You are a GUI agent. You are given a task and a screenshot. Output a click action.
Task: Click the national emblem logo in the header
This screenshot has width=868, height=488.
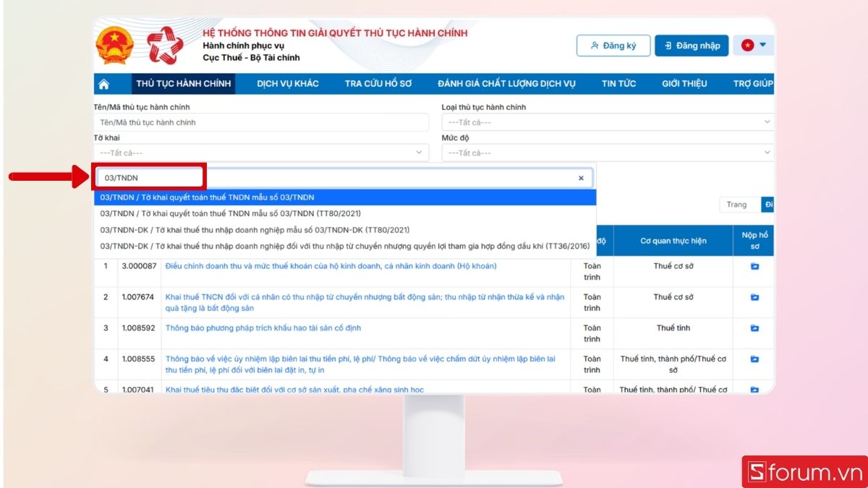[x=114, y=43]
